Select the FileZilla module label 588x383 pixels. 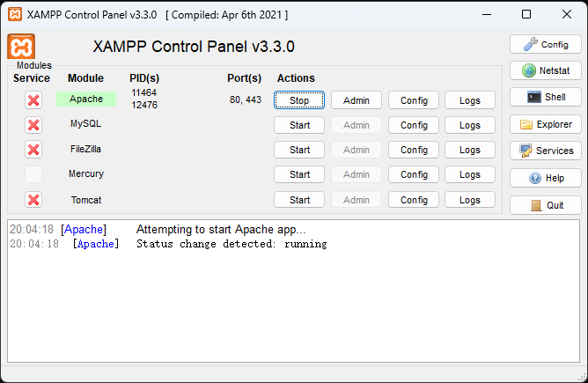86,149
